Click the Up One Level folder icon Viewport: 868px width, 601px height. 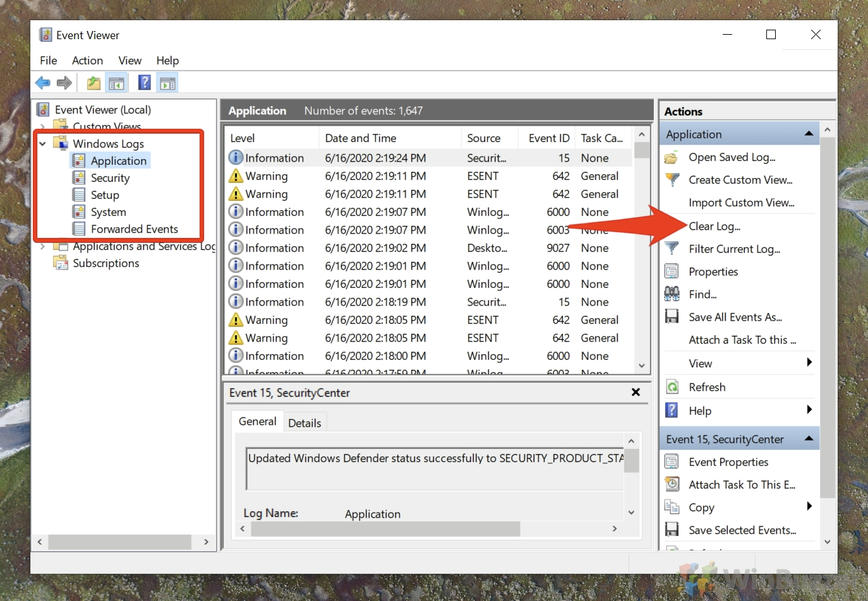[x=93, y=83]
